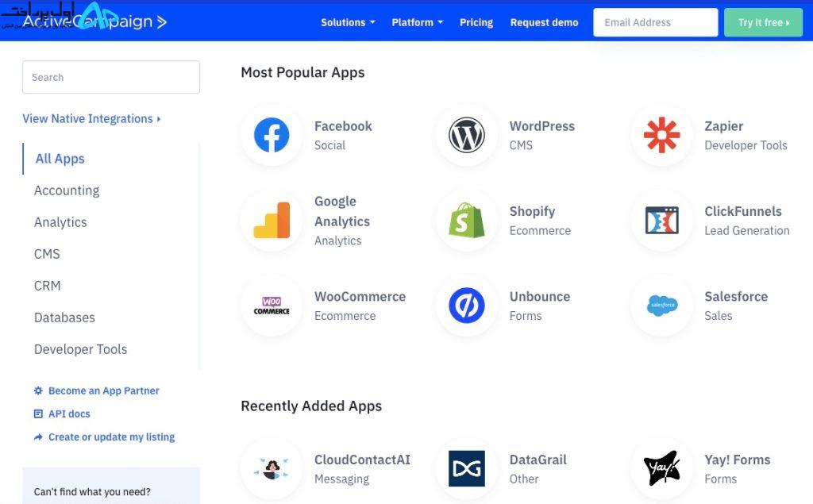Click the Facebook app logo icon

point(272,135)
